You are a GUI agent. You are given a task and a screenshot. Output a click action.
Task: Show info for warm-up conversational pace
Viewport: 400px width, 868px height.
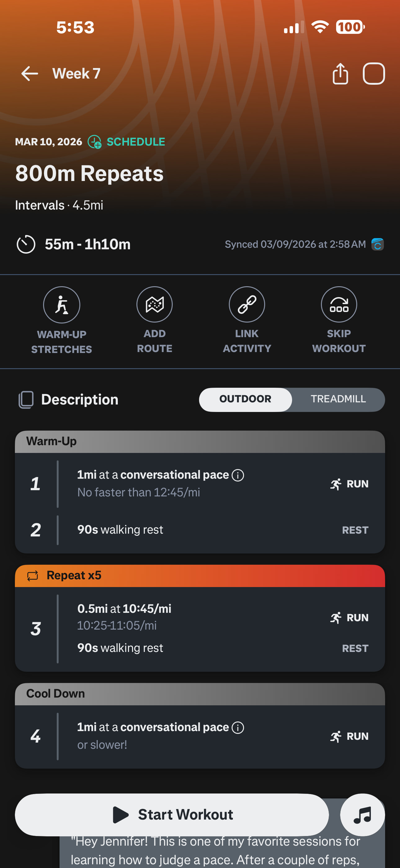coord(238,475)
